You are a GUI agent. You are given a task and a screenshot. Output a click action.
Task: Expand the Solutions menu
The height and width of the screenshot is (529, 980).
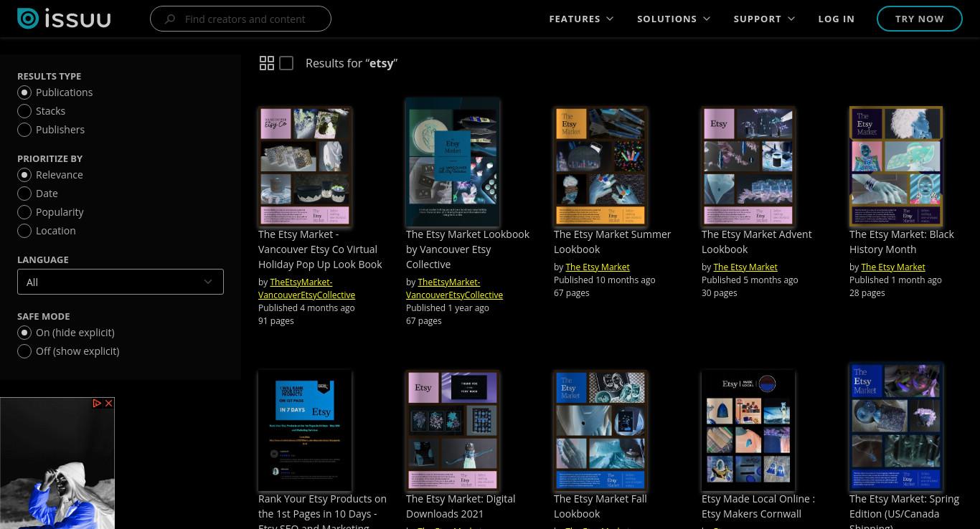pos(674,19)
